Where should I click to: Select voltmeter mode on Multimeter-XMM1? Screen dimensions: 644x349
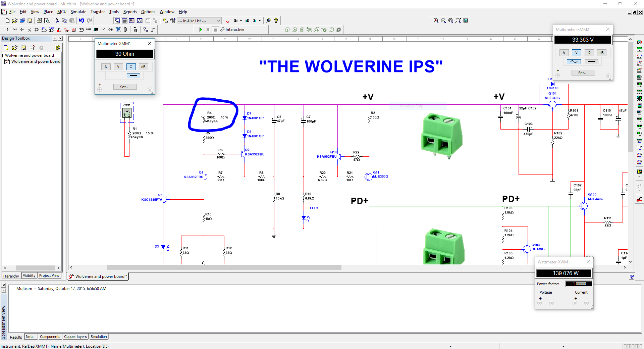[118, 67]
